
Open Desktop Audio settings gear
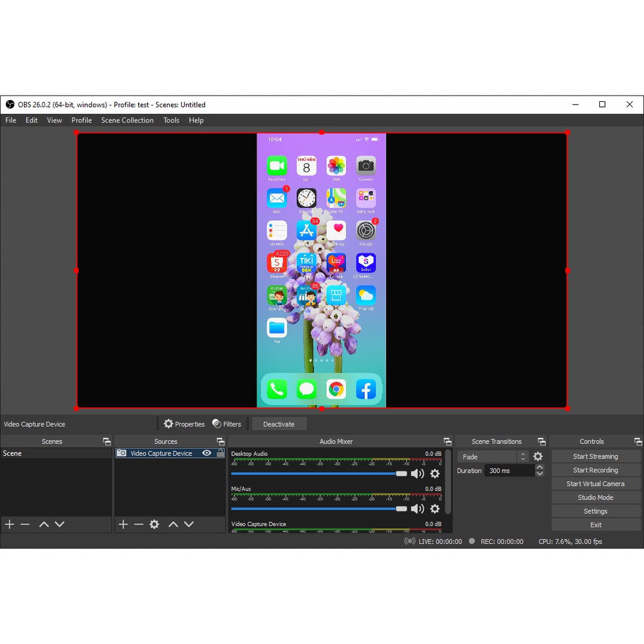point(435,474)
